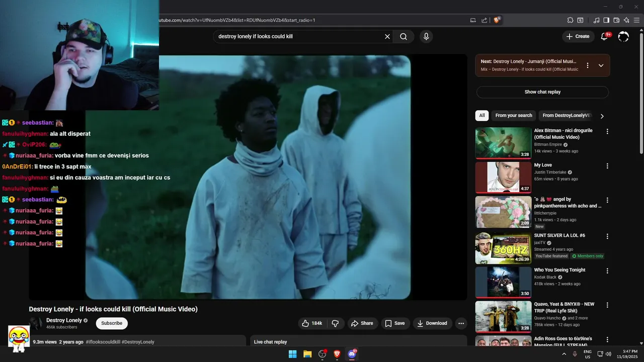
Task: Click the Next: Destroy Lonely - Jumanji title
Action: [528, 61]
